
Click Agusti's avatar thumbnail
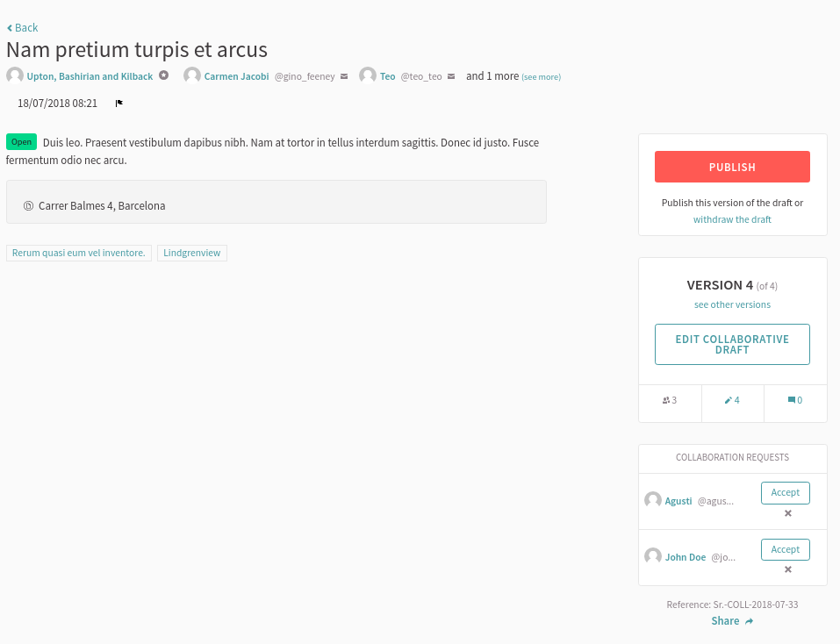click(x=652, y=499)
